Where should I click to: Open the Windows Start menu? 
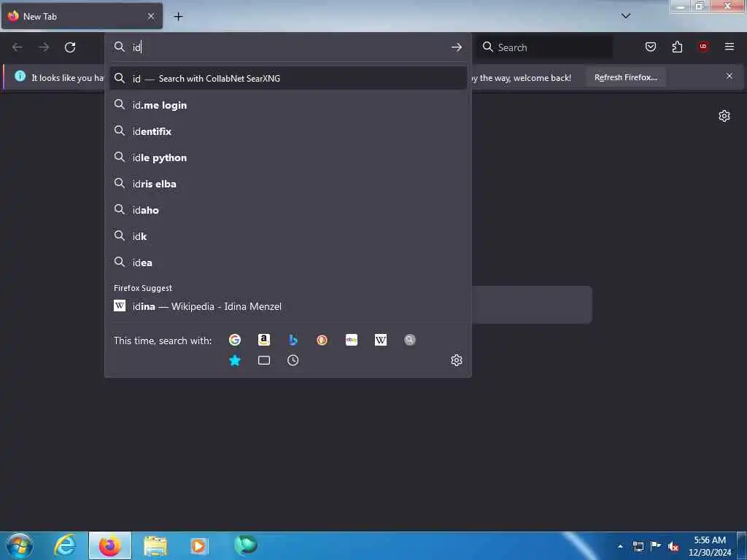(20, 545)
